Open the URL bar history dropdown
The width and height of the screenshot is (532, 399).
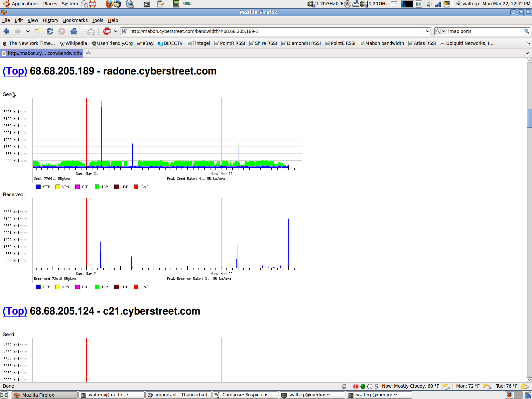[x=428, y=31]
